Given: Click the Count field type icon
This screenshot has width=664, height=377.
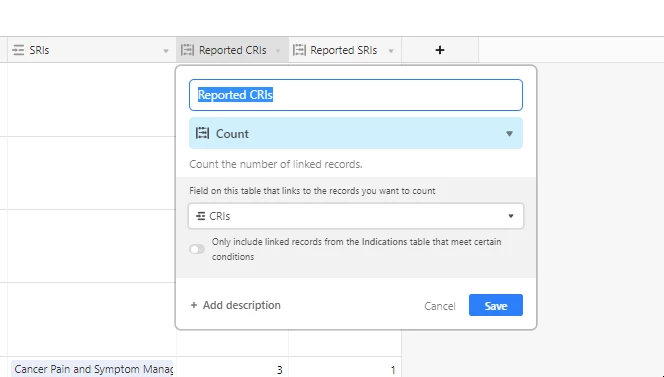Looking at the screenshot, I should click(x=202, y=133).
